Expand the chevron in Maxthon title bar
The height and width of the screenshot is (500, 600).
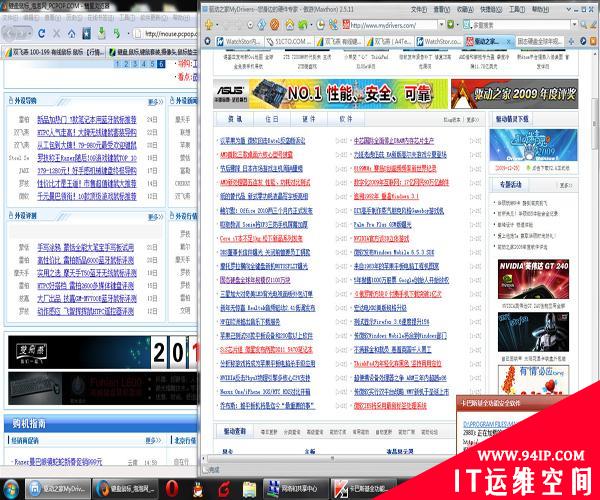(568, 9)
